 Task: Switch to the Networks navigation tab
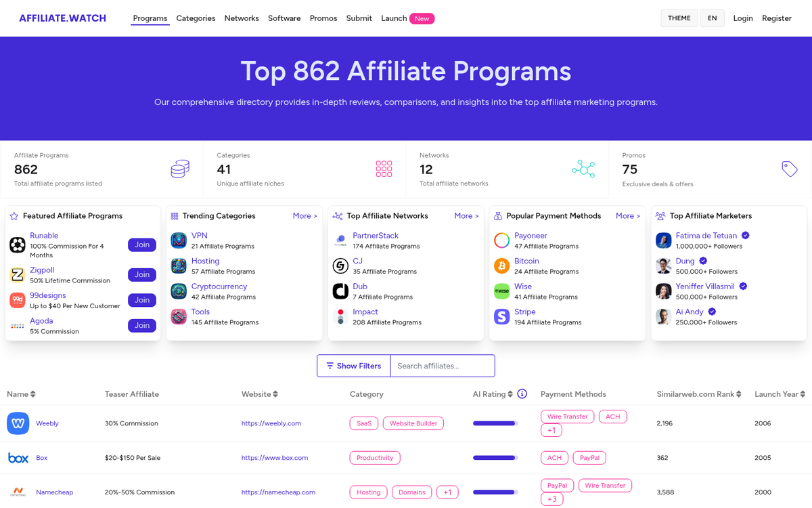coord(242,18)
